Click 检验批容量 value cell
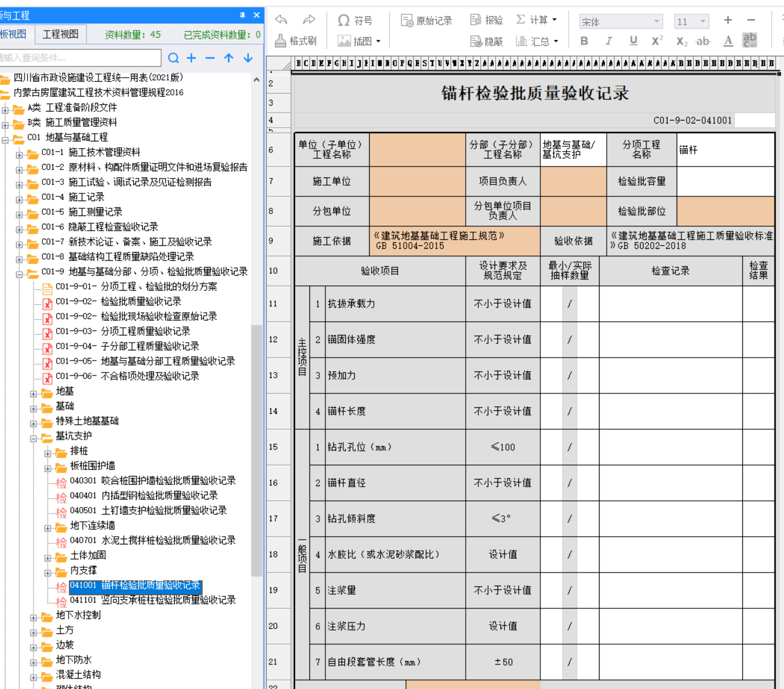 point(725,182)
